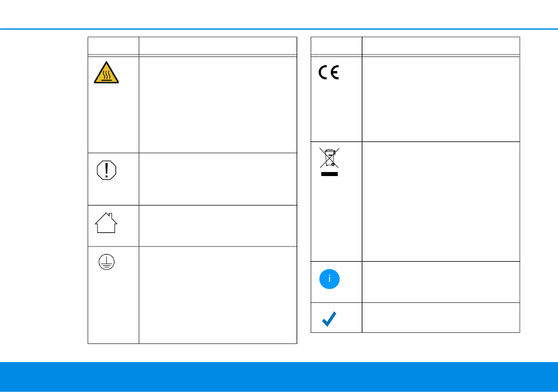Select narrow header cell above the CE mark
The height and width of the screenshot is (392, 558).
click(337, 46)
